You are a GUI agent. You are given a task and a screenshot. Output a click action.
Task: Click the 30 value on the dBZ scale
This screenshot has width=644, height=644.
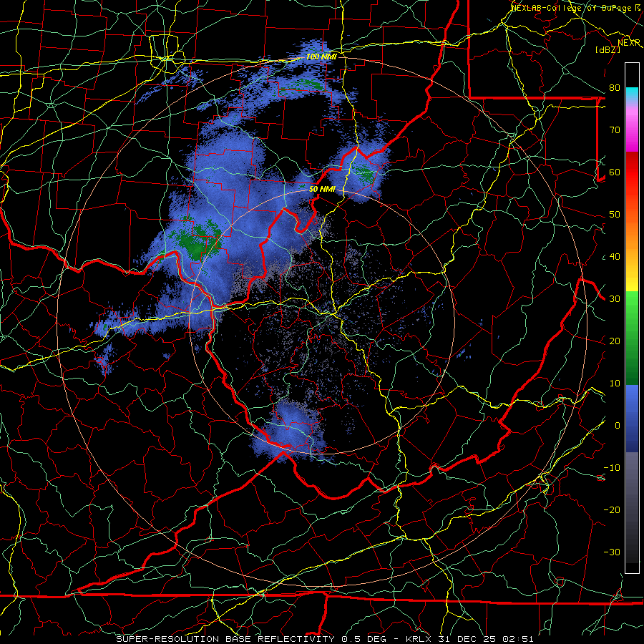click(x=615, y=299)
